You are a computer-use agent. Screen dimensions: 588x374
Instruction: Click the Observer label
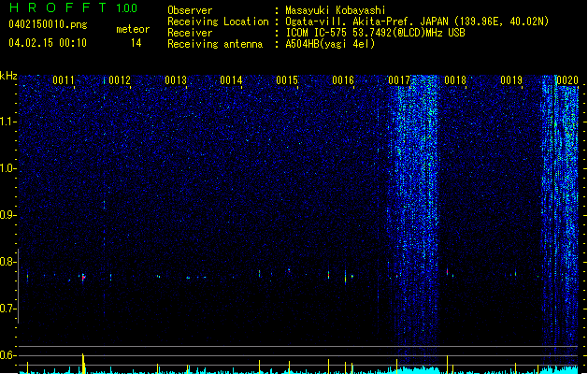(x=190, y=10)
